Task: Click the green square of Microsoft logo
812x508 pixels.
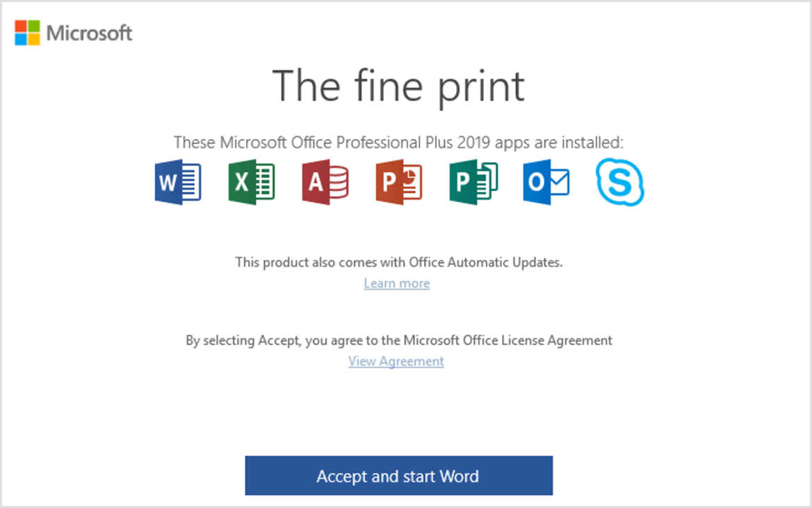Action: 34,26
